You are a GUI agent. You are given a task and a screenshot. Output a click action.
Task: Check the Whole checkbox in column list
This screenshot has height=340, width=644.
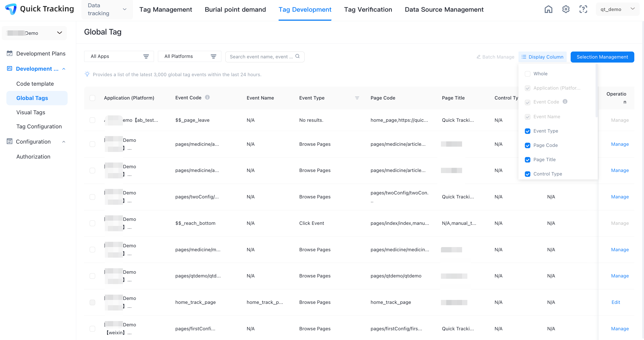pyautogui.click(x=527, y=74)
